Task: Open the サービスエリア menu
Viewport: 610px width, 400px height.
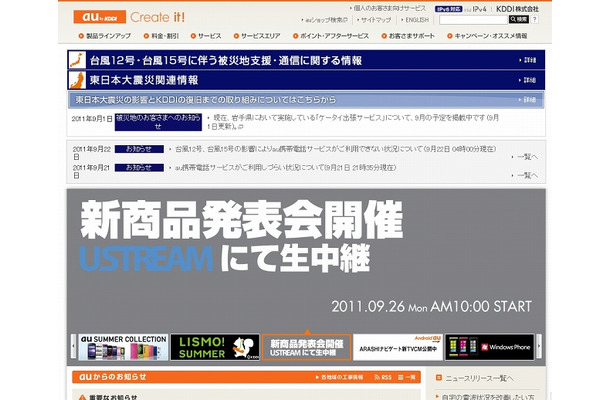Action: point(257,36)
